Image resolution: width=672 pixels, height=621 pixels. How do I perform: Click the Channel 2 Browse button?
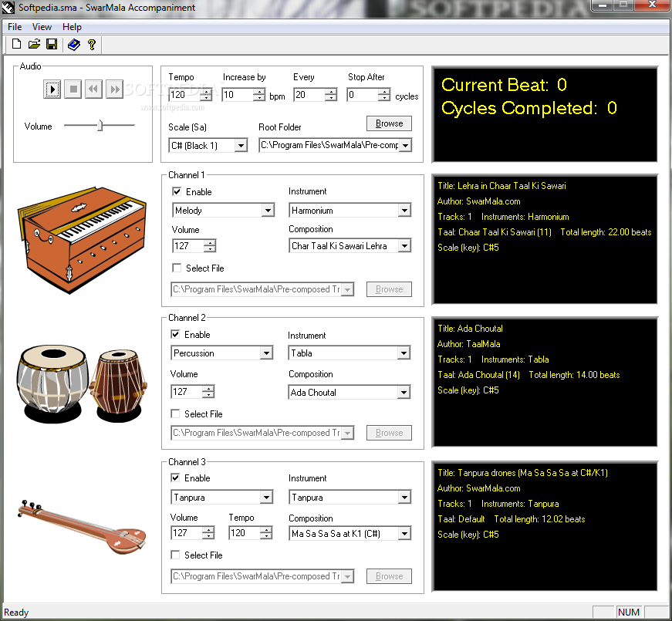coord(389,433)
